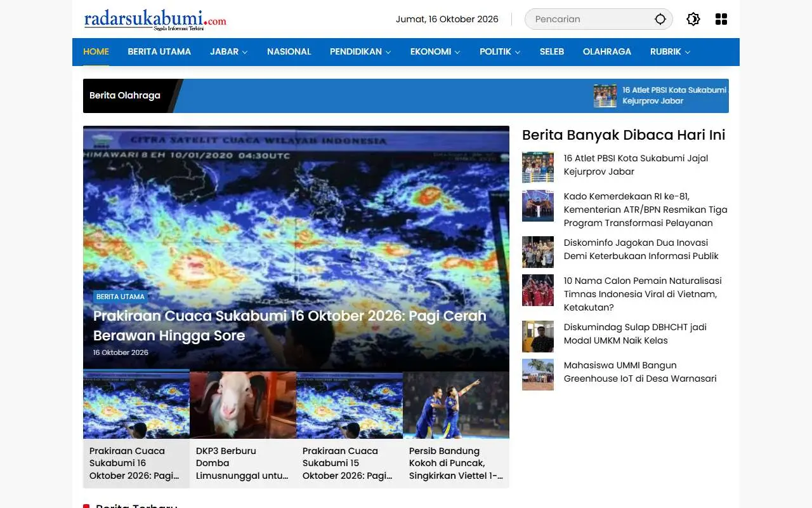Screen dimensions: 812x508
Task: Click the ticker thumbnail image
Action: coord(605,95)
